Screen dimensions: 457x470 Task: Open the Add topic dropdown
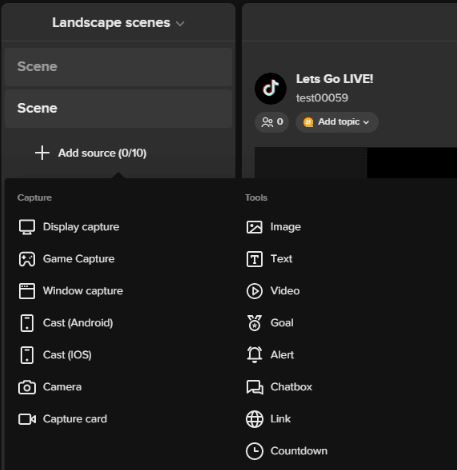click(x=337, y=122)
